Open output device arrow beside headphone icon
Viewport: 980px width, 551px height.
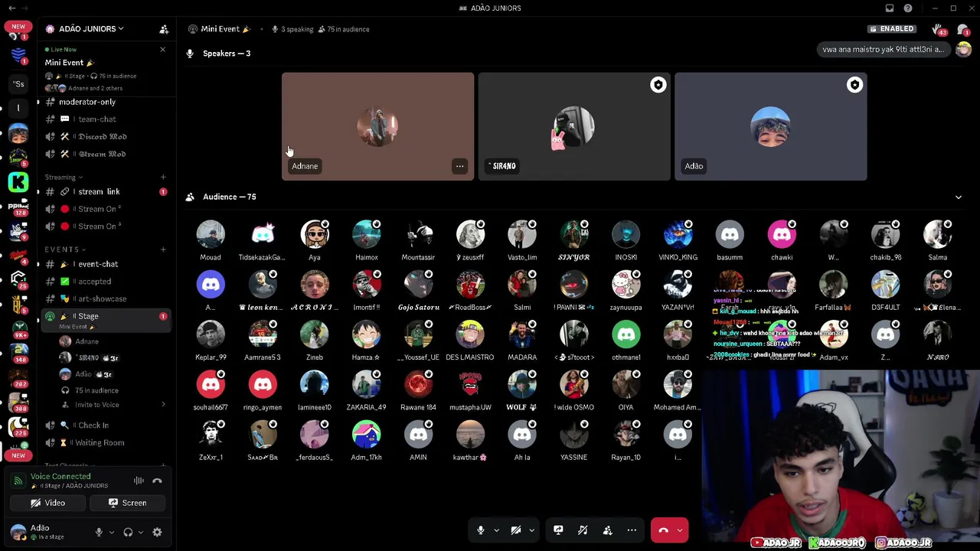[140, 532]
